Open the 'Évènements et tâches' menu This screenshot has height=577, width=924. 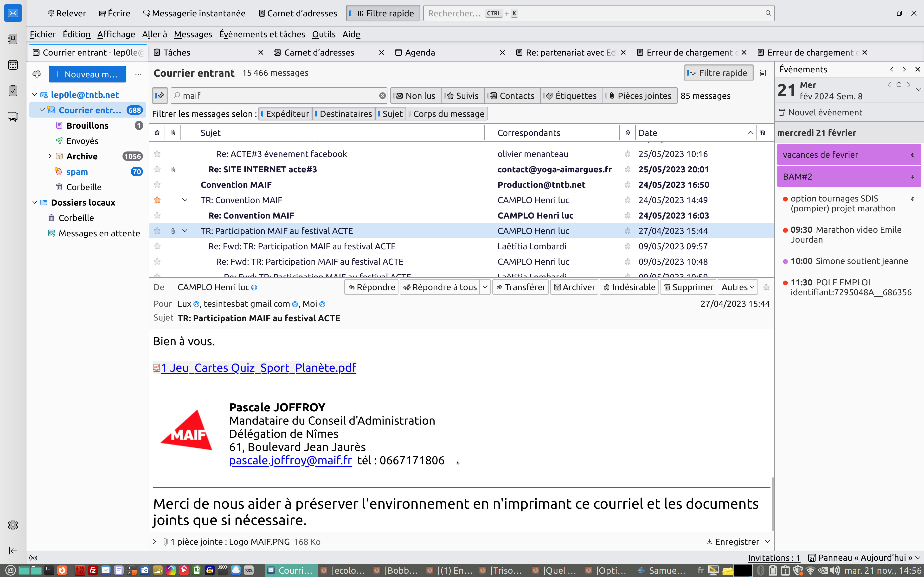click(x=262, y=34)
